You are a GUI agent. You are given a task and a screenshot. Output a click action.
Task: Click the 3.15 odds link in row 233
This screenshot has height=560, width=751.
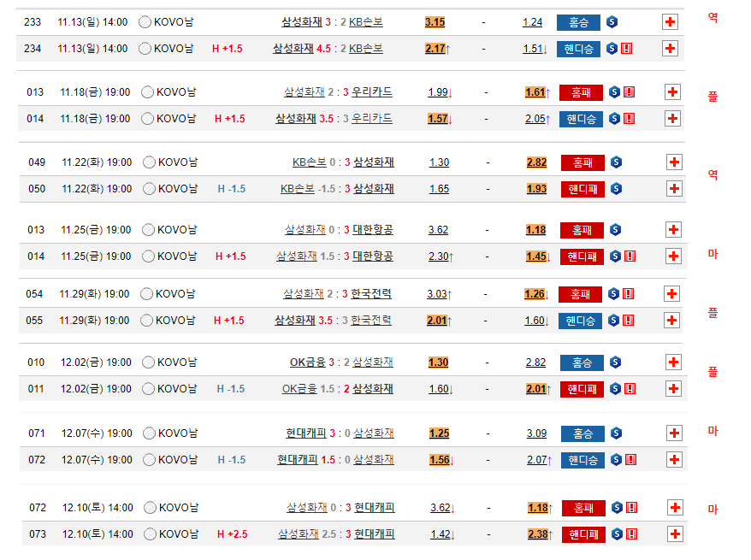(435, 22)
